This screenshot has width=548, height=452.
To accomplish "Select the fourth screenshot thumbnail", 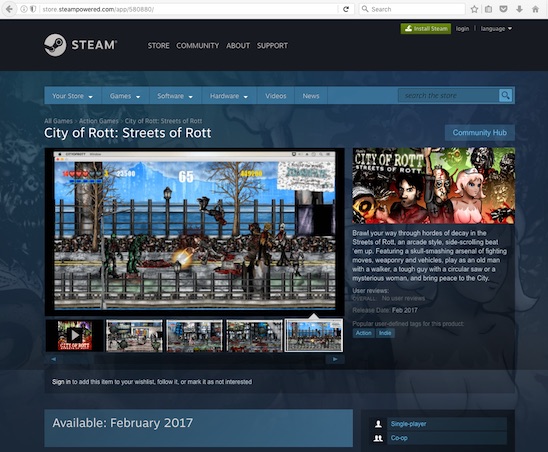I will (254, 336).
